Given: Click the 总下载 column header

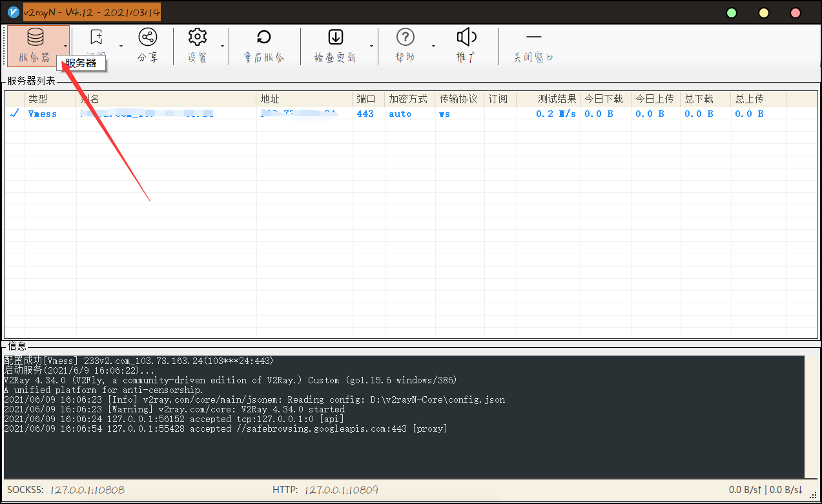Looking at the screenshot, I should click(706, 99).
